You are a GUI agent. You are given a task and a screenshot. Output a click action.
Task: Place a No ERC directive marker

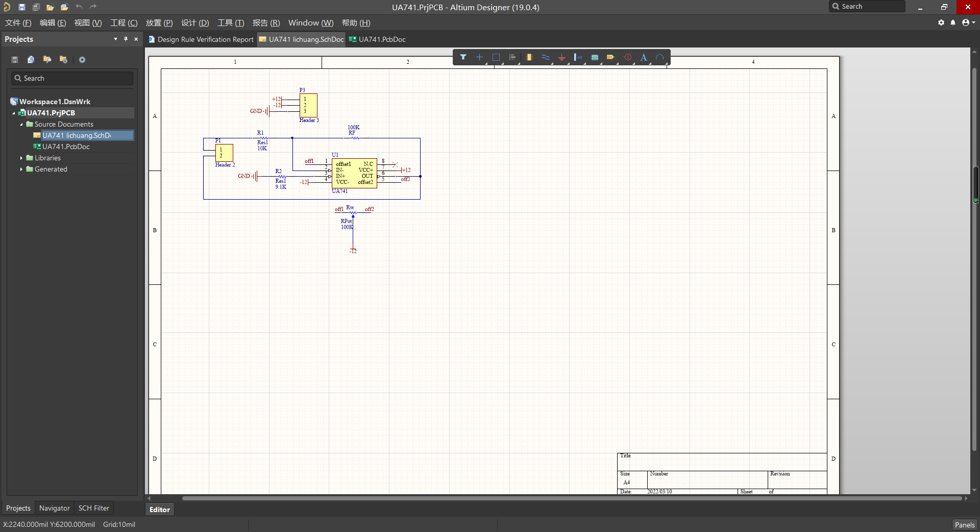click(x=627, y=57)
